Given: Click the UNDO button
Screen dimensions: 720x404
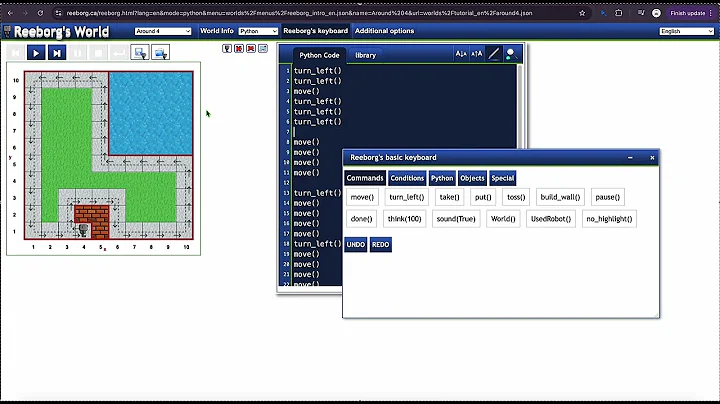Looking at the screenshot, I should (x=355, y=245).
